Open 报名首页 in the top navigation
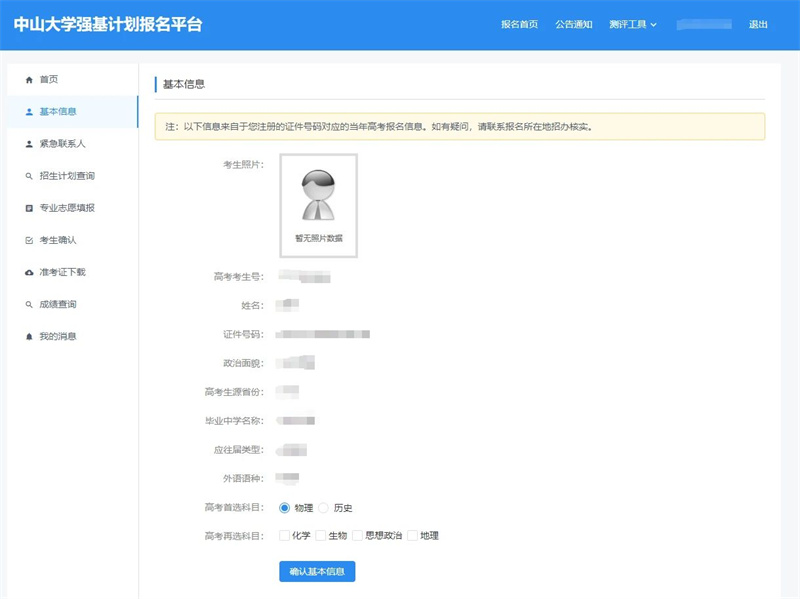 [519, 24]
